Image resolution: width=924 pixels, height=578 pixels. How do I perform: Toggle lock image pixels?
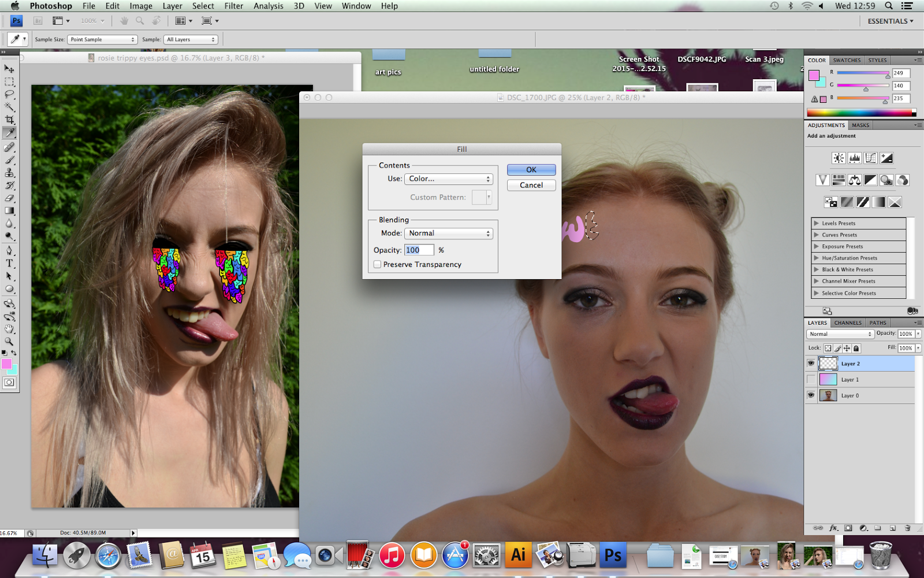point(837,348)
